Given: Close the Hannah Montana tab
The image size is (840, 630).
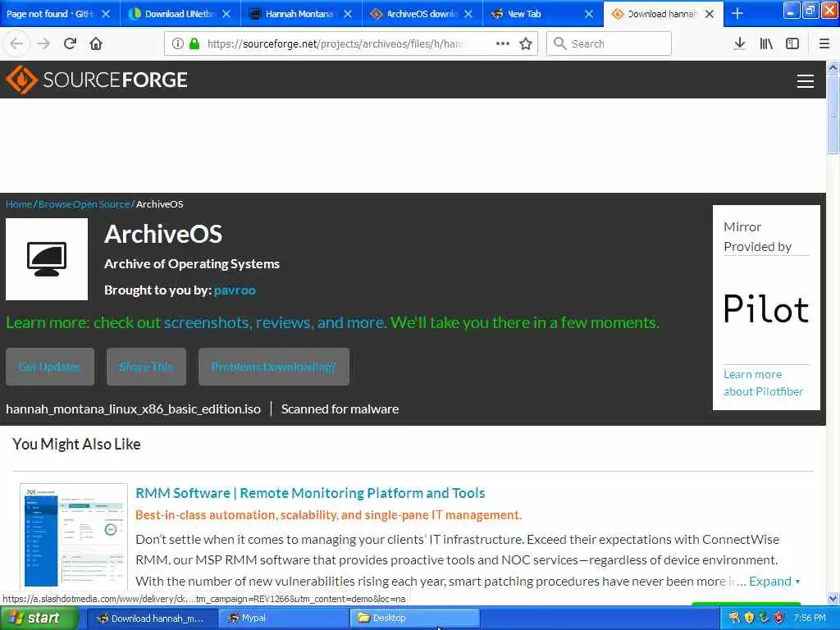Looking at the screenshot, I should pyautogui.click(x=348, y=14).
